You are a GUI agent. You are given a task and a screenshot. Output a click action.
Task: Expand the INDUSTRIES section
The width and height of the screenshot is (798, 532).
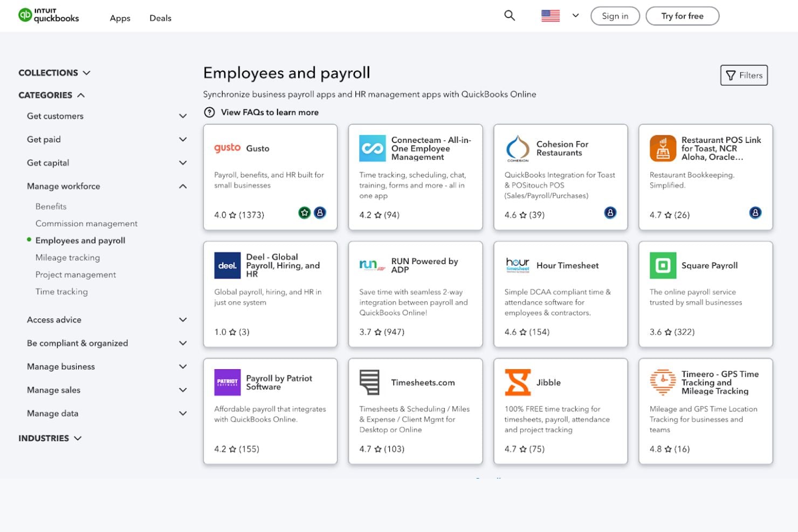50,438
